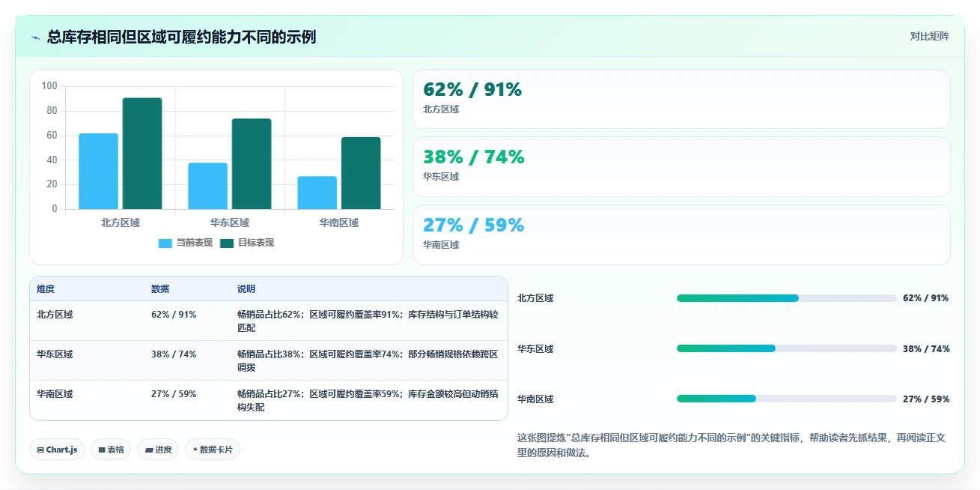Click the 华东区域 blue current bar in chart
This screenshot has width=980, height=490.
pos(208,186)
